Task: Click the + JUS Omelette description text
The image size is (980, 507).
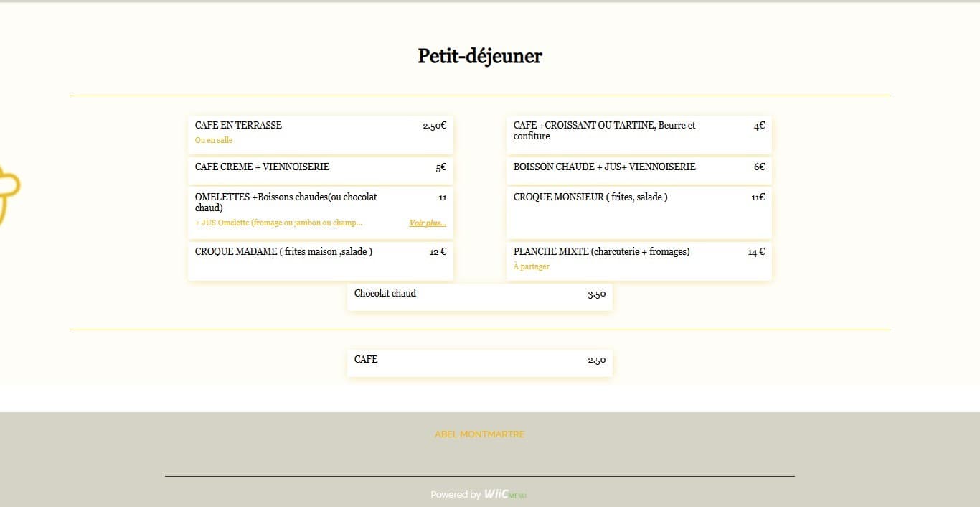Action: coord(278,223)
